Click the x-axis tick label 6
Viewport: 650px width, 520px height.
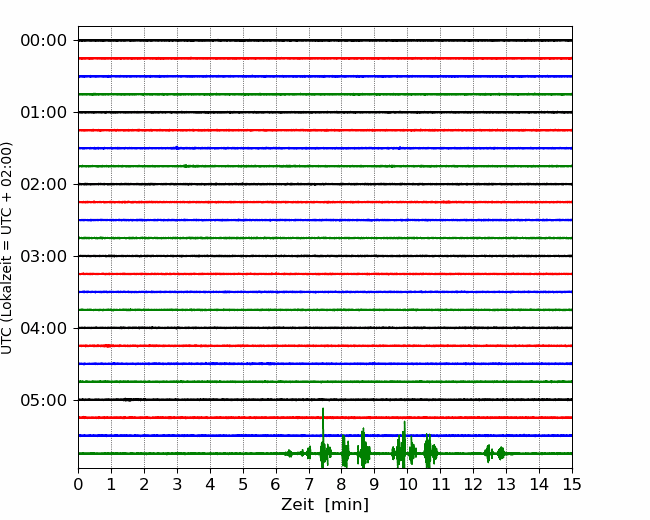pyautogui.click(x=276, y=484)
